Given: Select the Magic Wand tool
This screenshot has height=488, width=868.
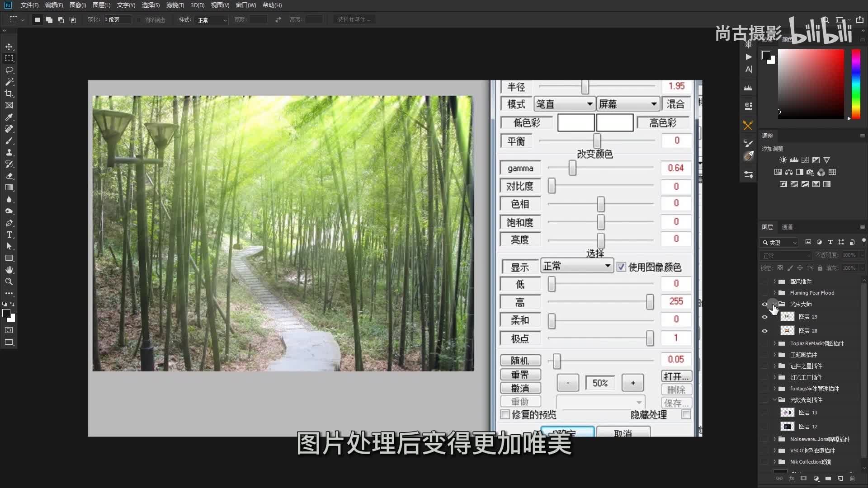Looking at the screenshot, I should click(9, 82).
